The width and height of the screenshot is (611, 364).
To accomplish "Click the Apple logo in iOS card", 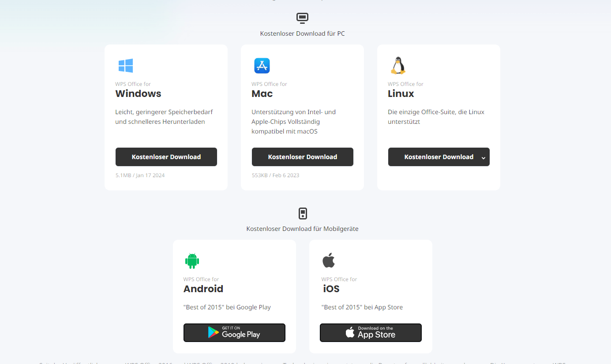I will click(x=329, y=260).
